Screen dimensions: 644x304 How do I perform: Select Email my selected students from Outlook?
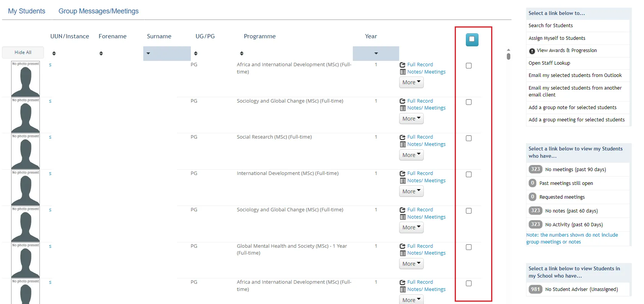[575, 75]
